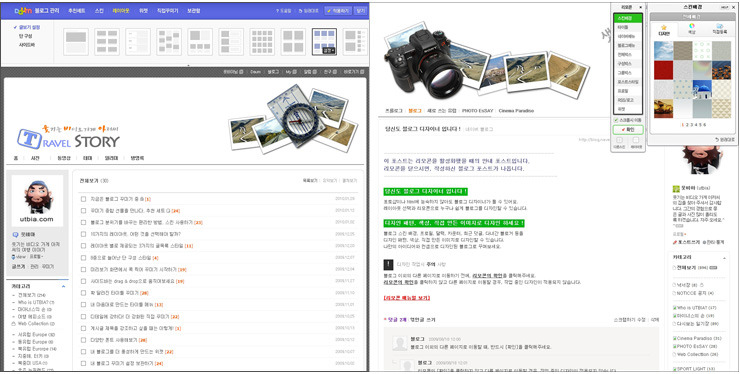Pick the blue sky clouds skin swatch
This screenshot has height=374, width=740.
coord(664,51)
